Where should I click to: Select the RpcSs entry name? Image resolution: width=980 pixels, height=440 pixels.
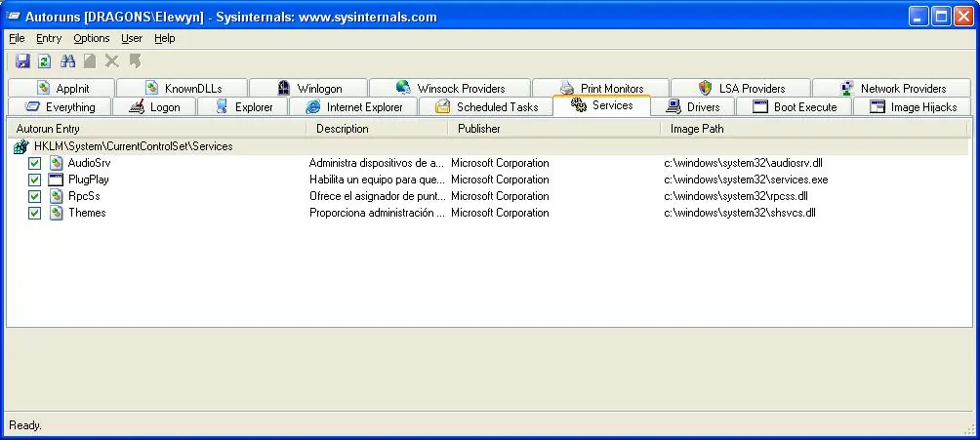pos(84,196)
